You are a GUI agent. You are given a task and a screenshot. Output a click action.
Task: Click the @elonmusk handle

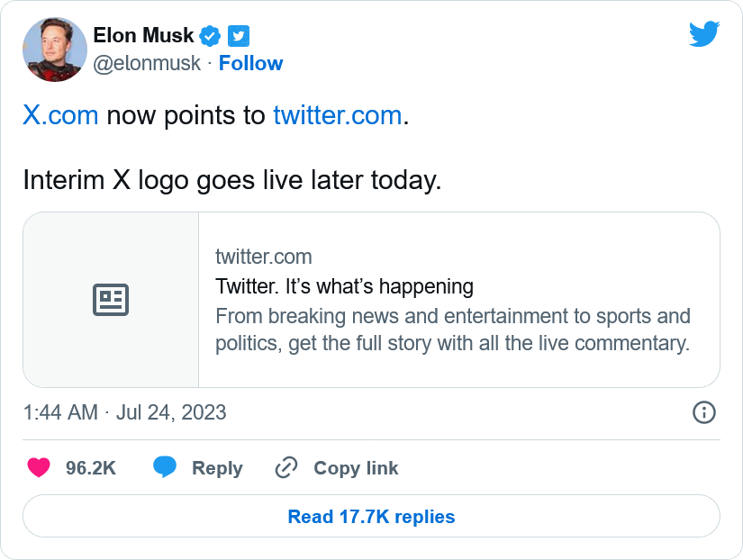click(x=148, y=63)
